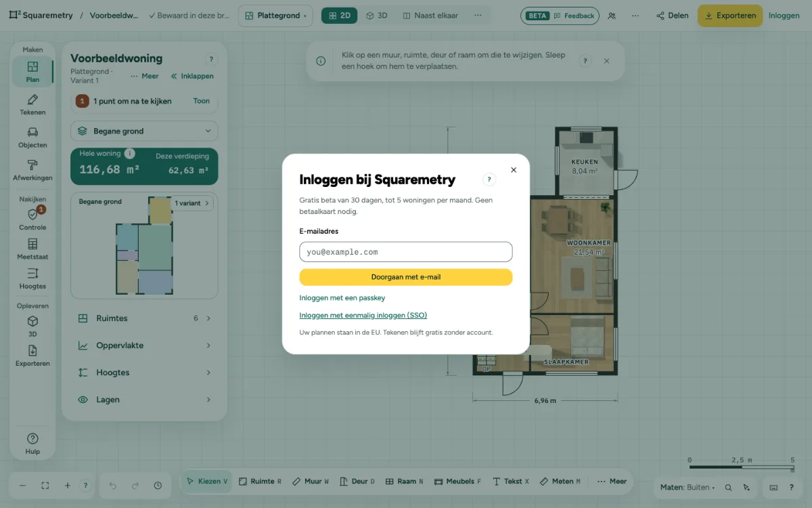The width and height of the screenshot is (812, 508).
Task: Select the Meubels tool
Action: pos(457,482)
